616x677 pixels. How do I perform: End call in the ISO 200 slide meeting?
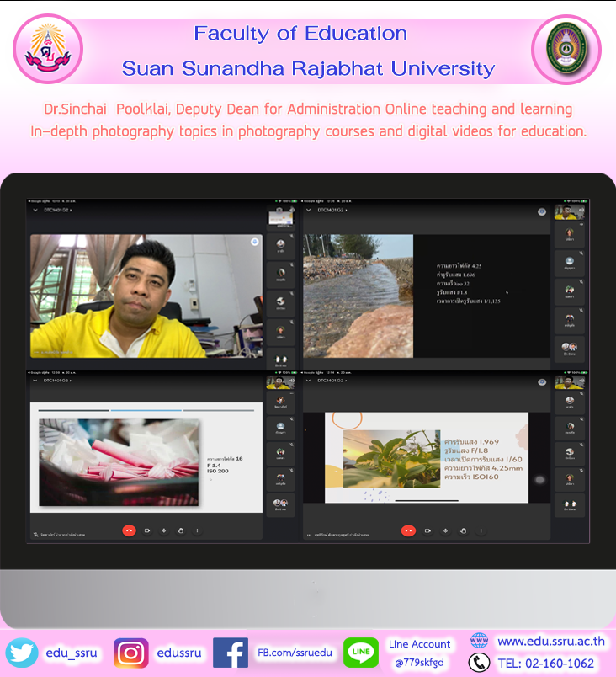click(x=129, y=530)
